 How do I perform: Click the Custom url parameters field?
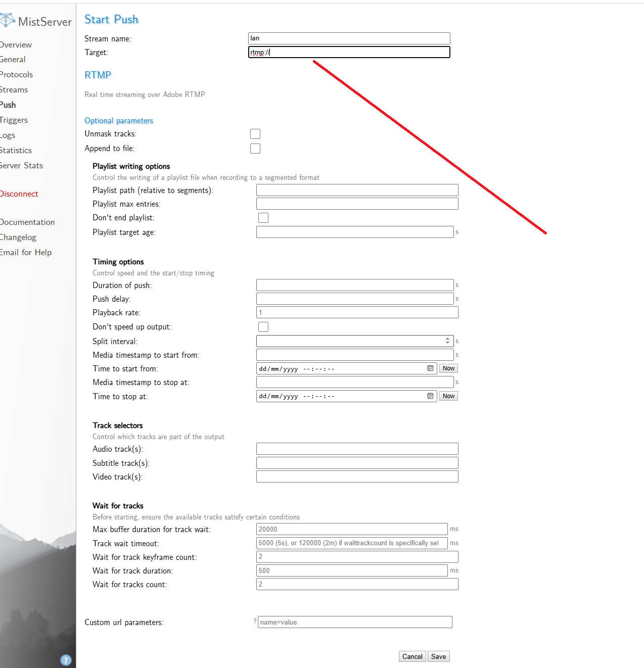coord(355,622)
